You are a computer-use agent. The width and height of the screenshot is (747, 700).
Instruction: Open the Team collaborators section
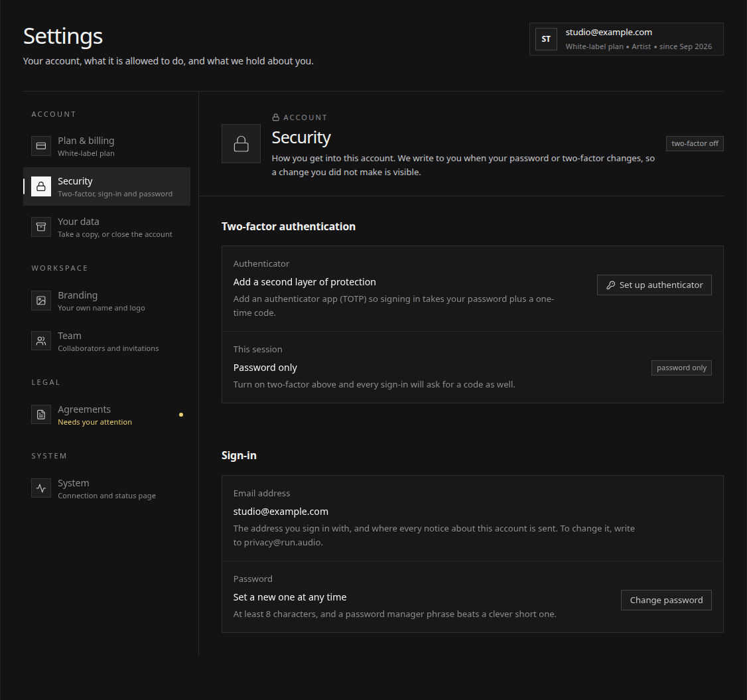click(x=107, y=341)
